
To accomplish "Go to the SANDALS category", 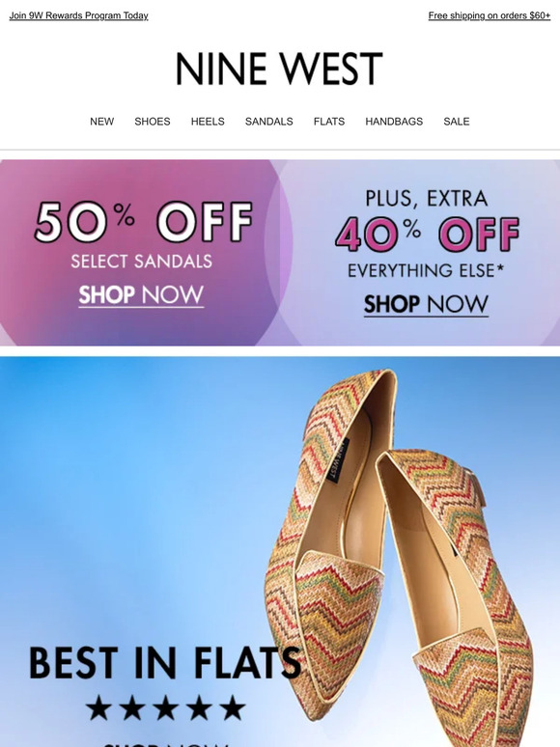I will [268, 122].
